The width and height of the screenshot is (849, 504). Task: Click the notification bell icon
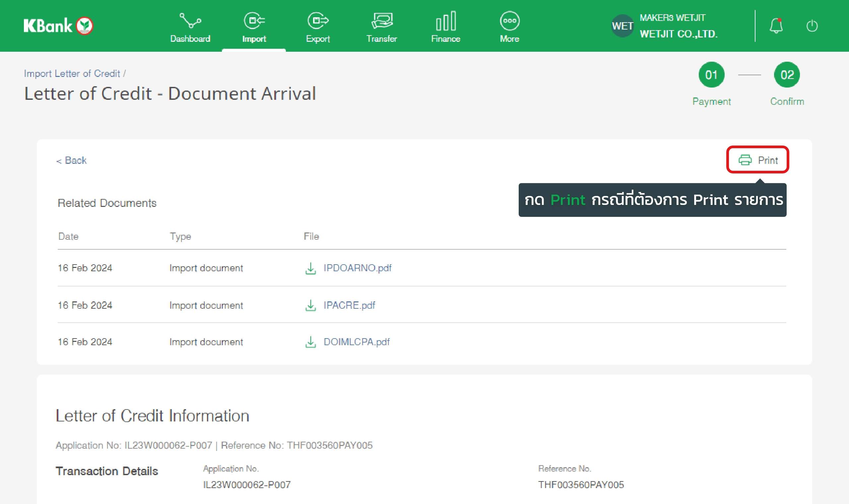pyautogui.click(x=776, y=26)
